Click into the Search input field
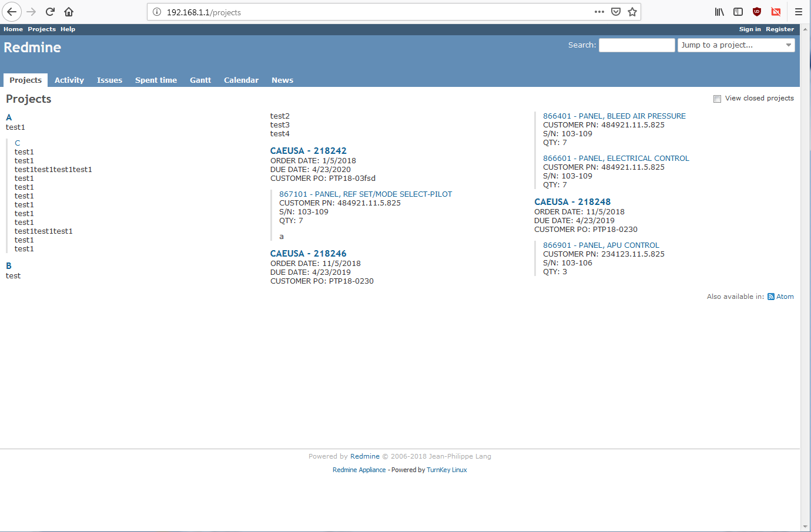 click(636, 45)
